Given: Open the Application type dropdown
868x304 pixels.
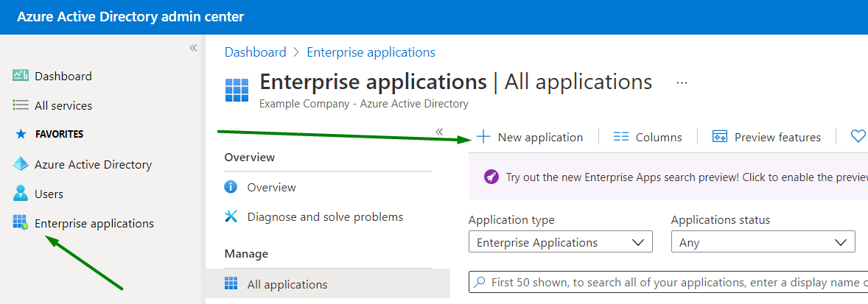Looking at the screenshot, I should point(560,242).
